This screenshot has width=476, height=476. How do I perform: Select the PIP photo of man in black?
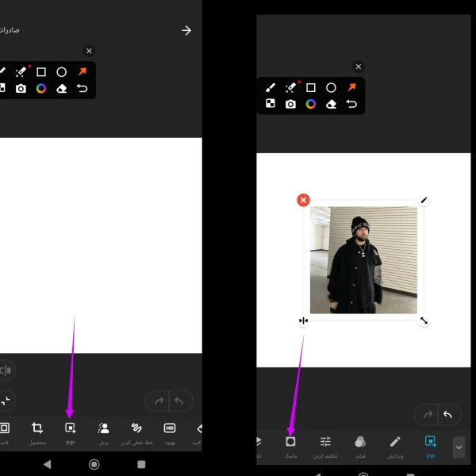363,260
